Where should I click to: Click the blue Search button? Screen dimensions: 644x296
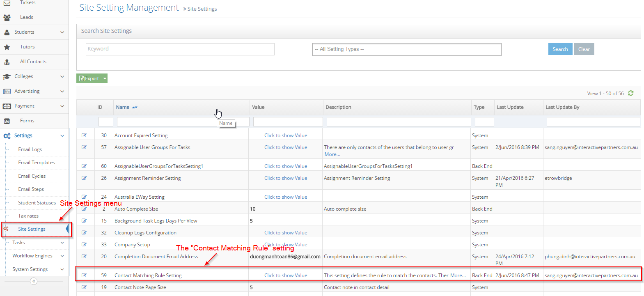pyautogui.click(x=560, y=49)
